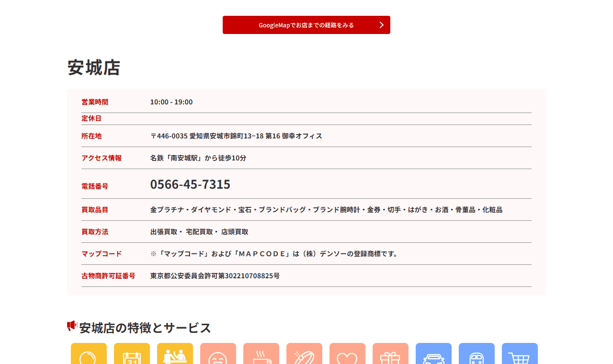
Task: Click the smiling face icon tile
Action: 218,353
